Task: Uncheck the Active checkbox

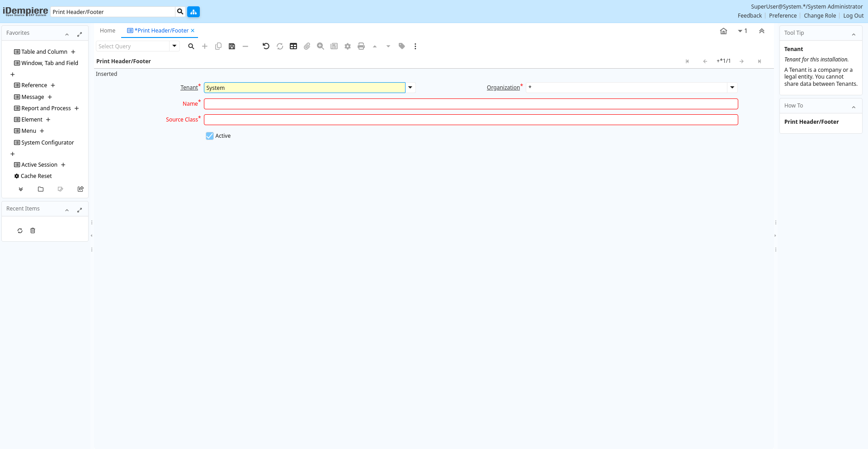Action: click(210, 136)
